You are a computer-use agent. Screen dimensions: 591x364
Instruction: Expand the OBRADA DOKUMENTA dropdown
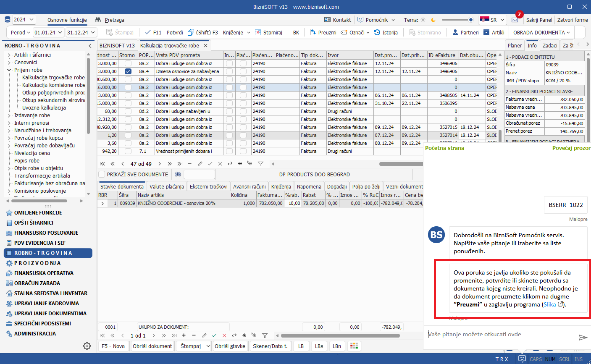point(541,32)
